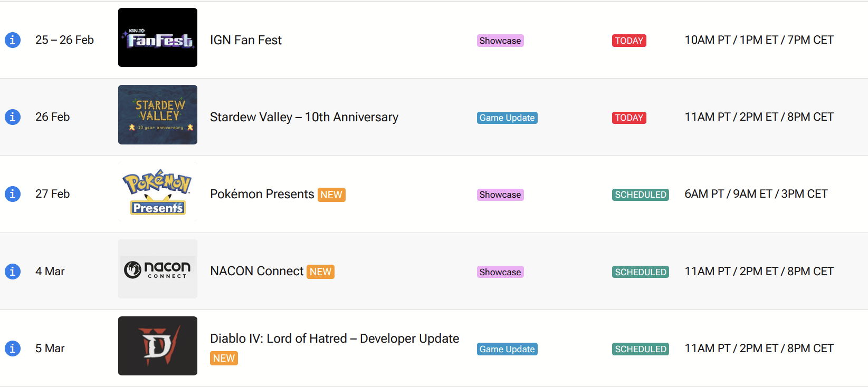Open the Diablo IV logo thumbnail

(158, 346)
